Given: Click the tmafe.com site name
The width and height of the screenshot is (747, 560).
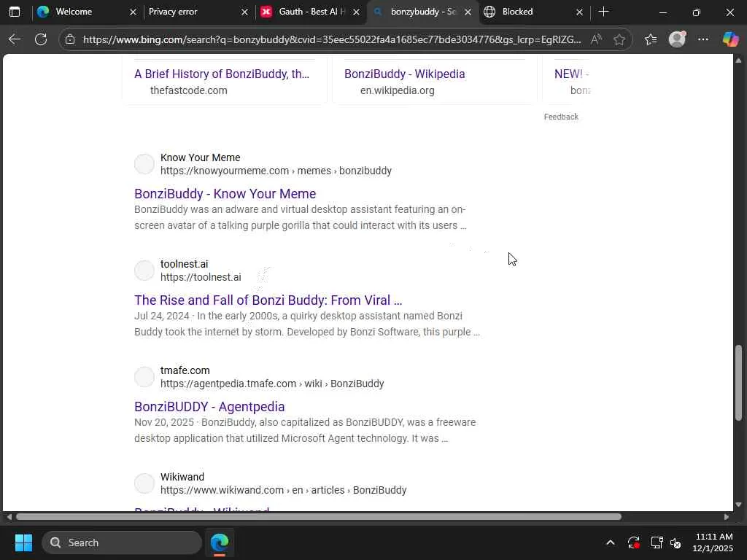Looking at the screenshot, I should [185, 370].
